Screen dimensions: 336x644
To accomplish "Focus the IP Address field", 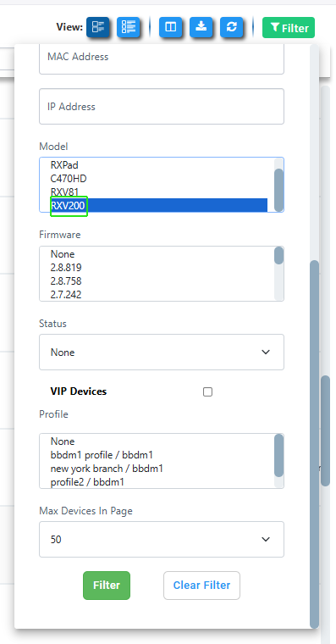I will tap(162, 107).
